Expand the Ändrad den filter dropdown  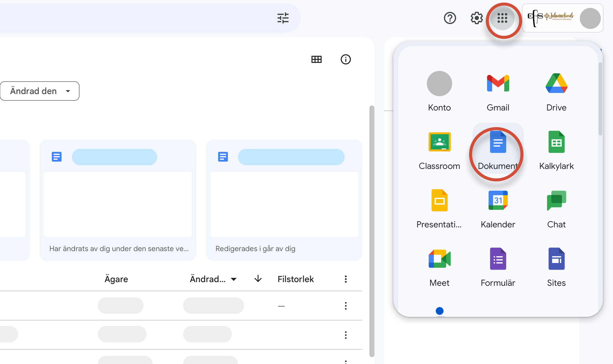click(x=40, y=91)
